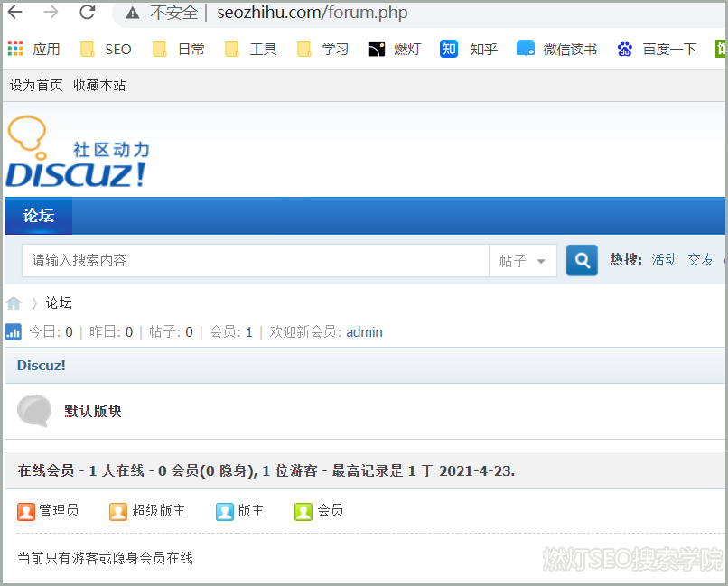The height and width of the screenshot is (586, 728).
Task: Click the 帖子: 0 statistic
Action: [x=171, y=332]
